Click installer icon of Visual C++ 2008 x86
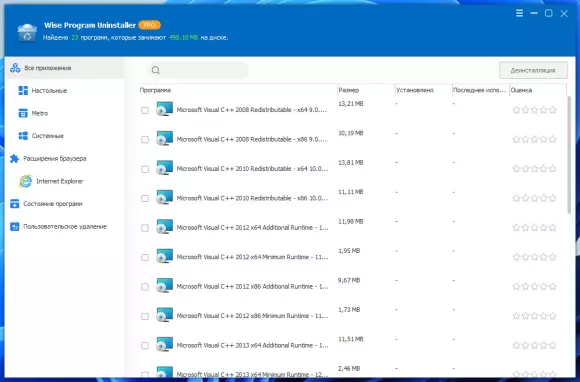Image resolution: width=580 pixels, height=382 pixels. [164, 138]
